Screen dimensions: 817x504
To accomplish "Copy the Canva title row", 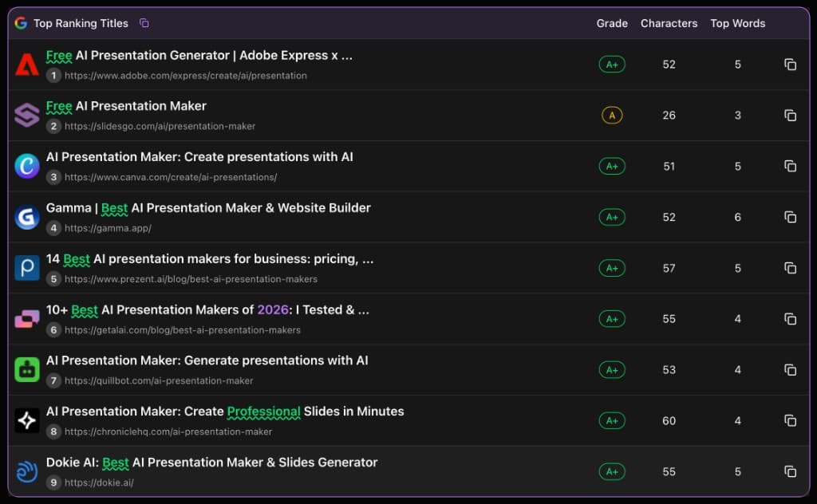I will (x=790, y=166).
